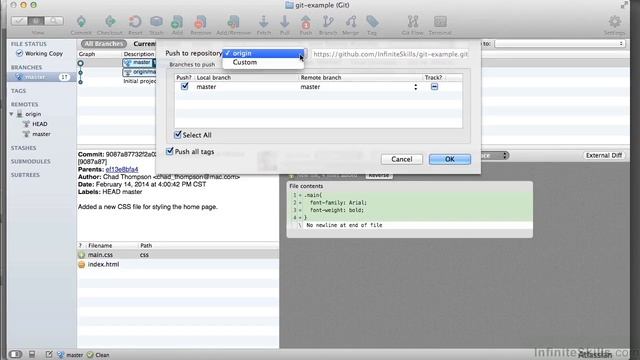Image resolution: width=640 pixels, height=360 pixels.
Task: Click the Add/Remove toolbar icon
Action: pyautogui.click(x=233, y=22)
